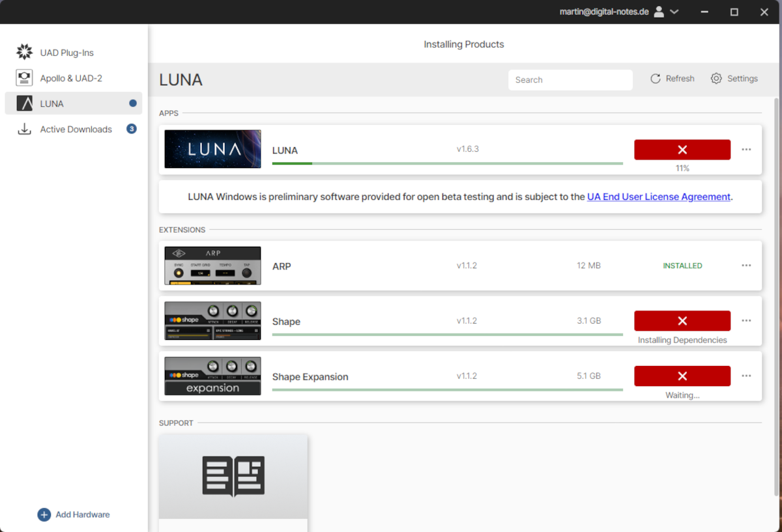Click the martin@digital-notes.de account email
This screenshot has width=782, height=532.
point(604,12)
